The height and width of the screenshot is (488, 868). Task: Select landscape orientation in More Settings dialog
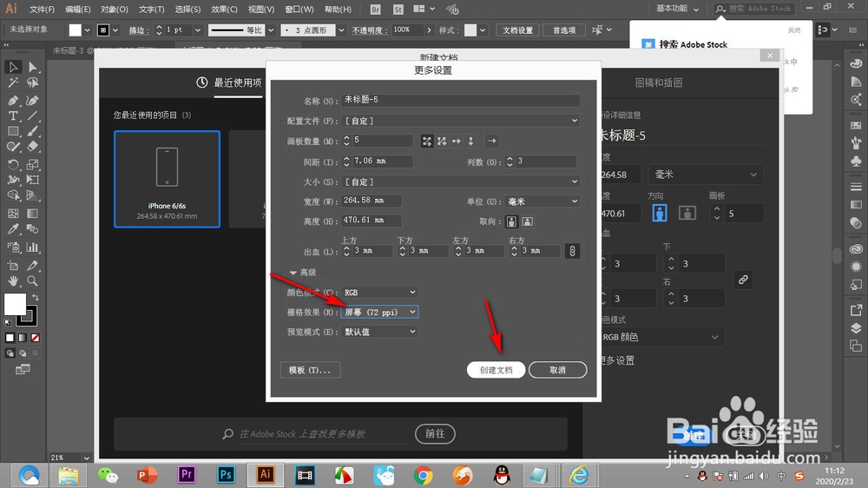point(528,221)
